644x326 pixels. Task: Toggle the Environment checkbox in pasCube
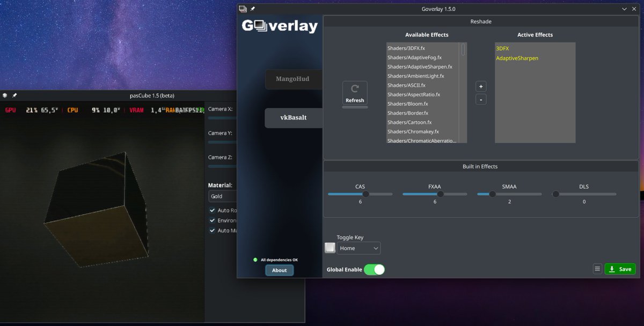point(213,220)
